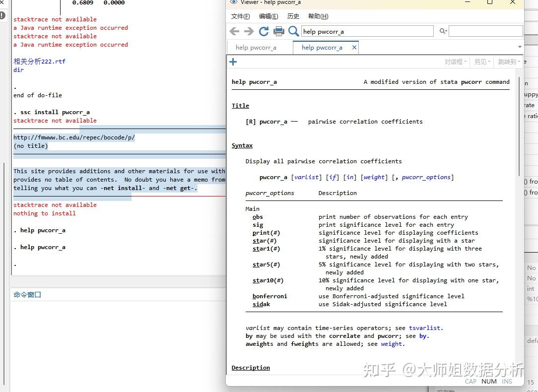This screenshot has height=392, width=538.
Task: Click the magnifier search icon
Action: pos(293,31)
